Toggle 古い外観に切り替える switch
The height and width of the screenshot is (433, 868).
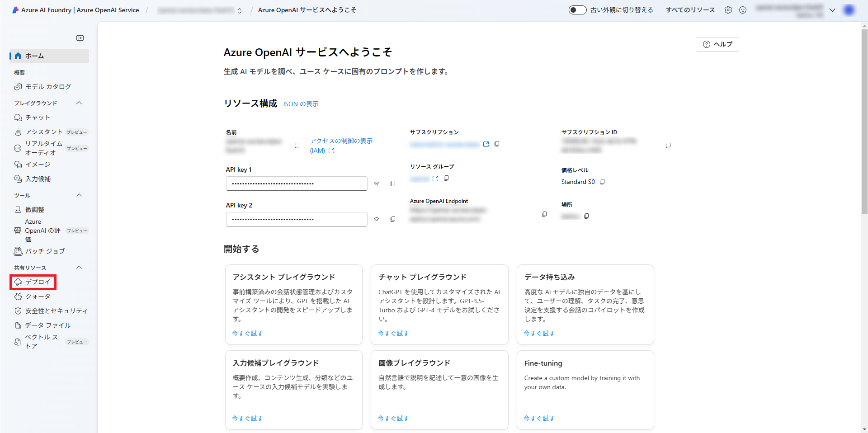point(577,9)
